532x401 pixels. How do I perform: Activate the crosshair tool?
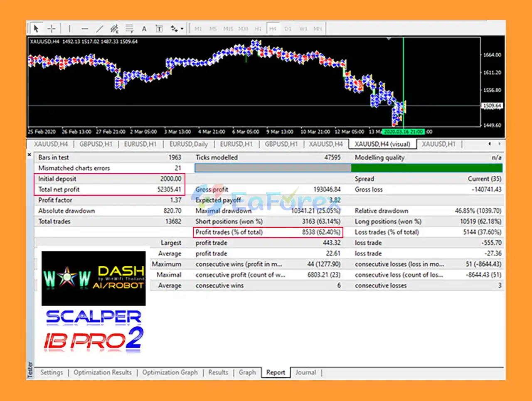[x=52, y=29]
